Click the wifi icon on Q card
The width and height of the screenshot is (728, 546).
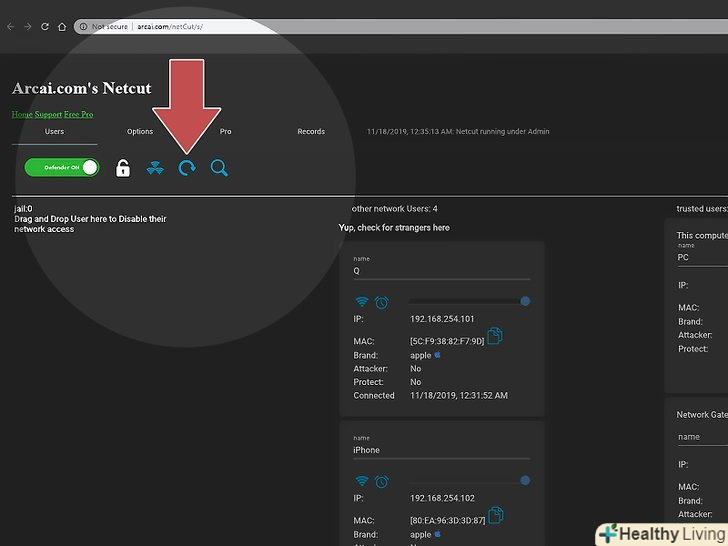[362, 302]
